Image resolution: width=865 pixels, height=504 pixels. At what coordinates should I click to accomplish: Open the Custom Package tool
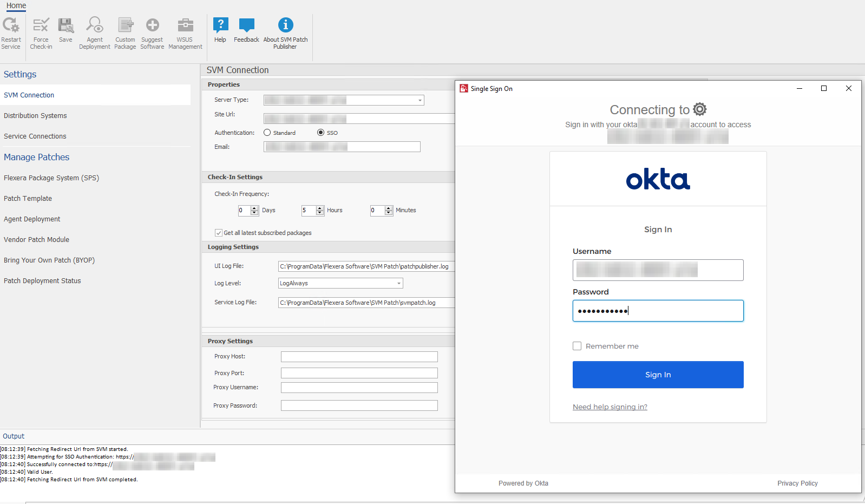(125, 25)
